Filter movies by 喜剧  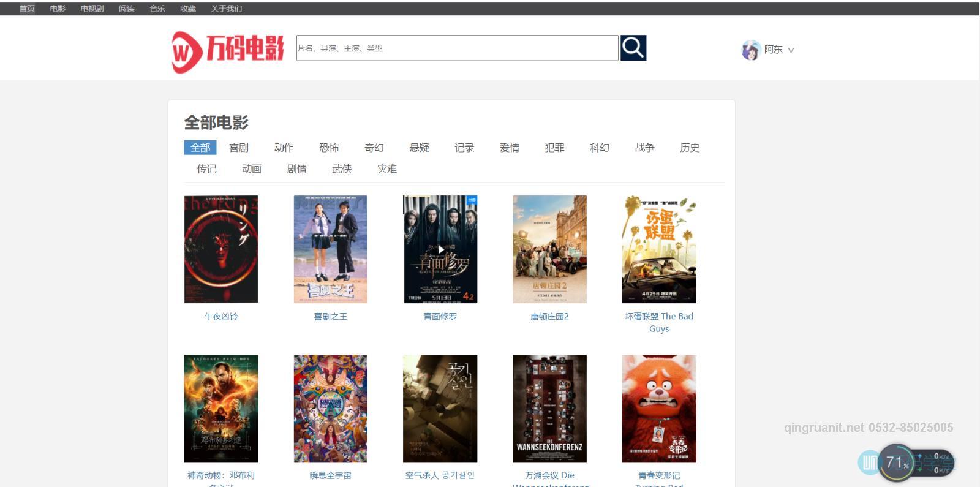239,148
